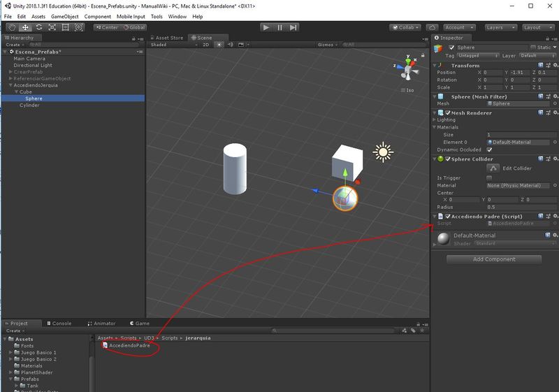Screen dimensions: 559x392
Task: Enable the Is Trigger checkbox
Action: point(489,177)
